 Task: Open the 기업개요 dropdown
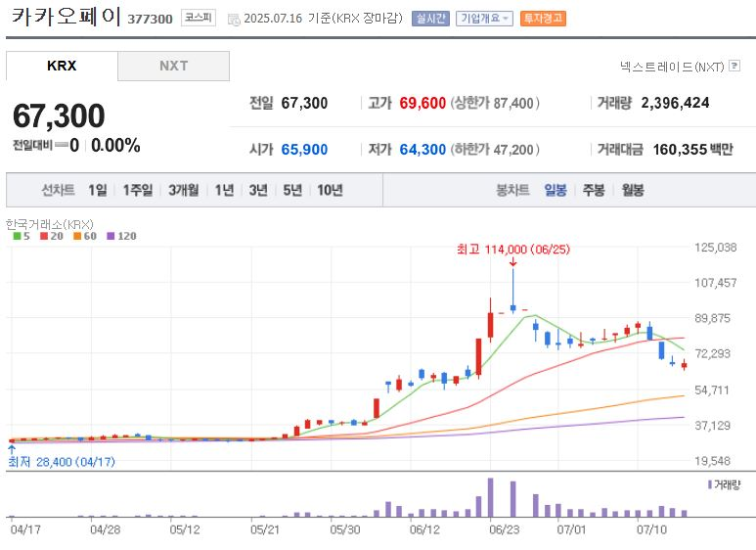pos(484,19)
